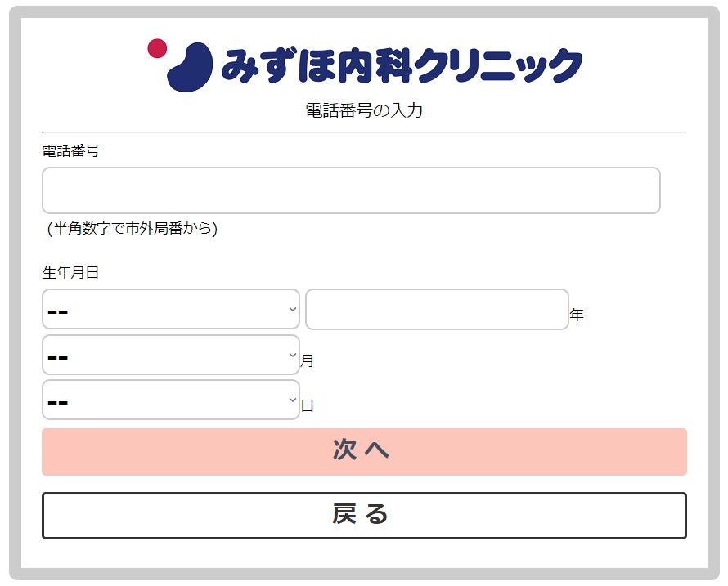Click the 日 label next to day dropdown

pyautogui.click(x=307, y=406)
